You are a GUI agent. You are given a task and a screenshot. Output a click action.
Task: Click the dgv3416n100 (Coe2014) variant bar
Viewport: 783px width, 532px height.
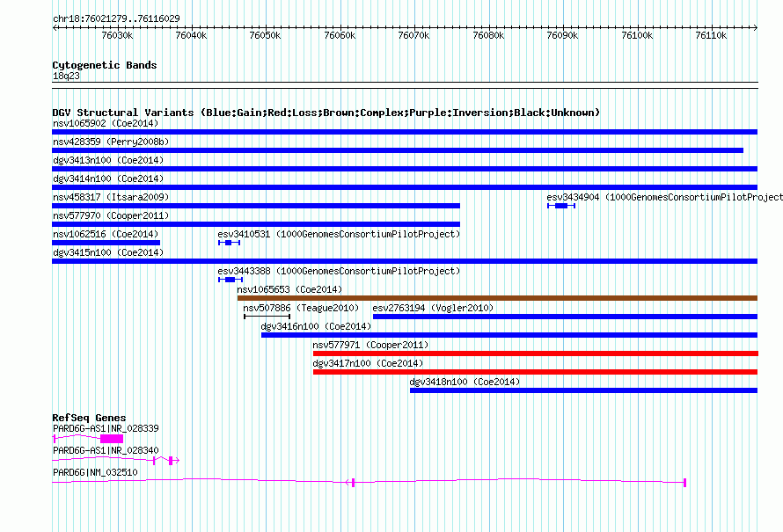click(509, 335)
